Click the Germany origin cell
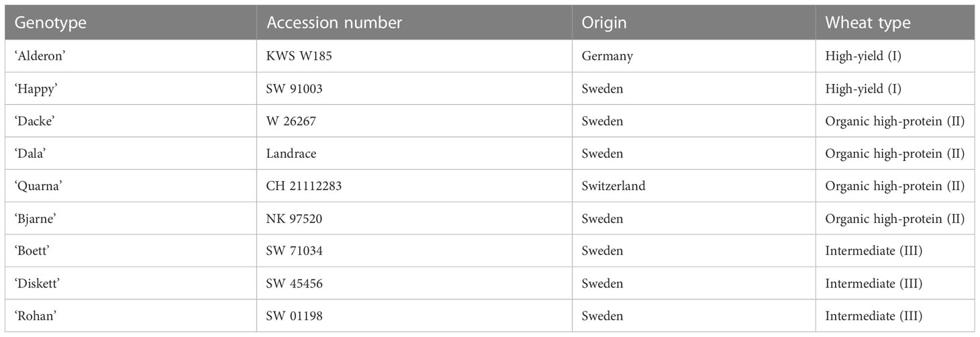The image size is (980, 337). pos(607,56)
